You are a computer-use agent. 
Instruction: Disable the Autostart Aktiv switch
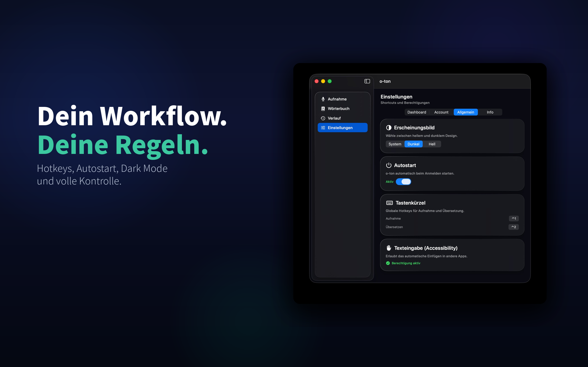coord(404,182)
